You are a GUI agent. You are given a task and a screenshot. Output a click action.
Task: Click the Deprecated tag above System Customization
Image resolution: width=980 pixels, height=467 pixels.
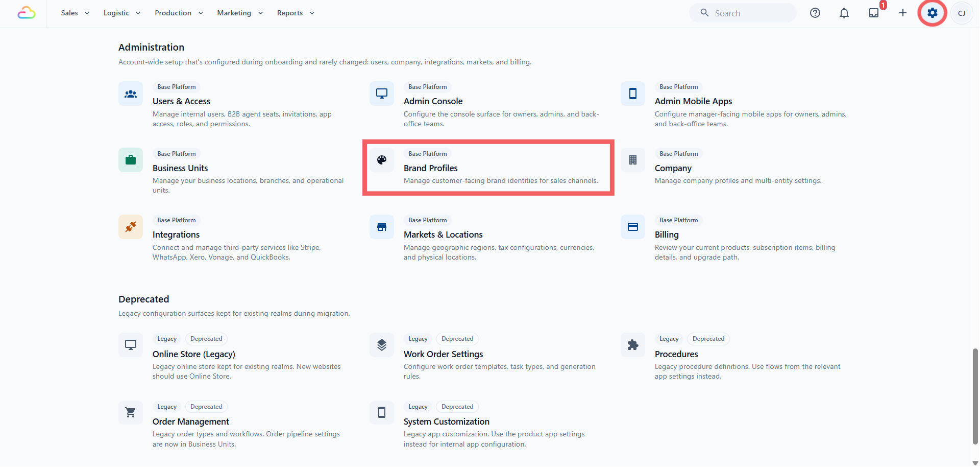tap(457, 407)
